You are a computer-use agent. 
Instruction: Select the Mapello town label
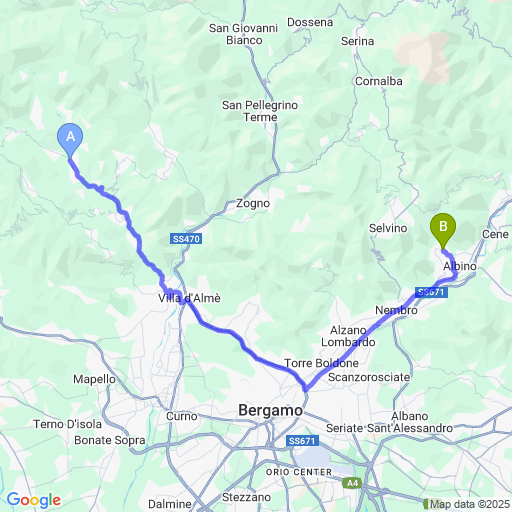94,379
